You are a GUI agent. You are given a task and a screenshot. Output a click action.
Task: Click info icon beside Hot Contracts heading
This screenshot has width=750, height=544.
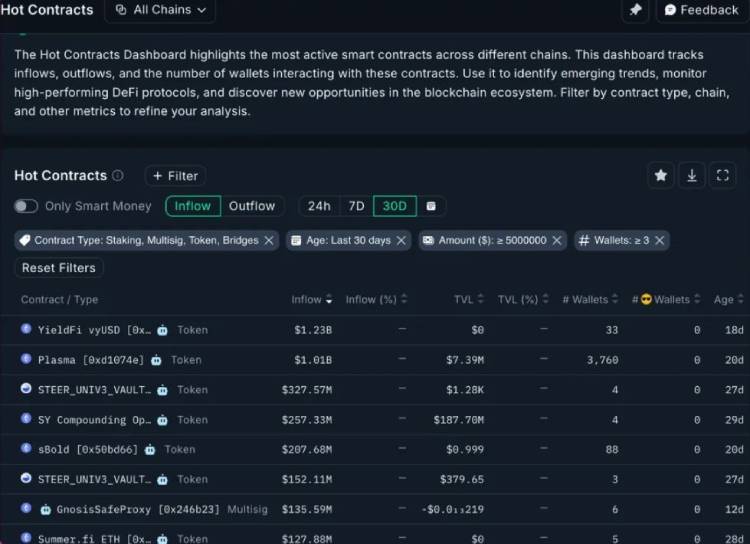[118, 176]
